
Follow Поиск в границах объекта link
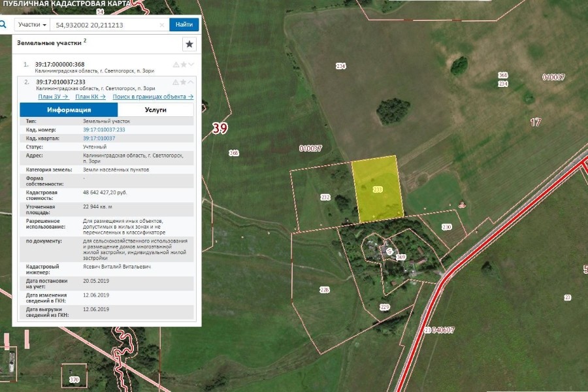pos(153,97)
